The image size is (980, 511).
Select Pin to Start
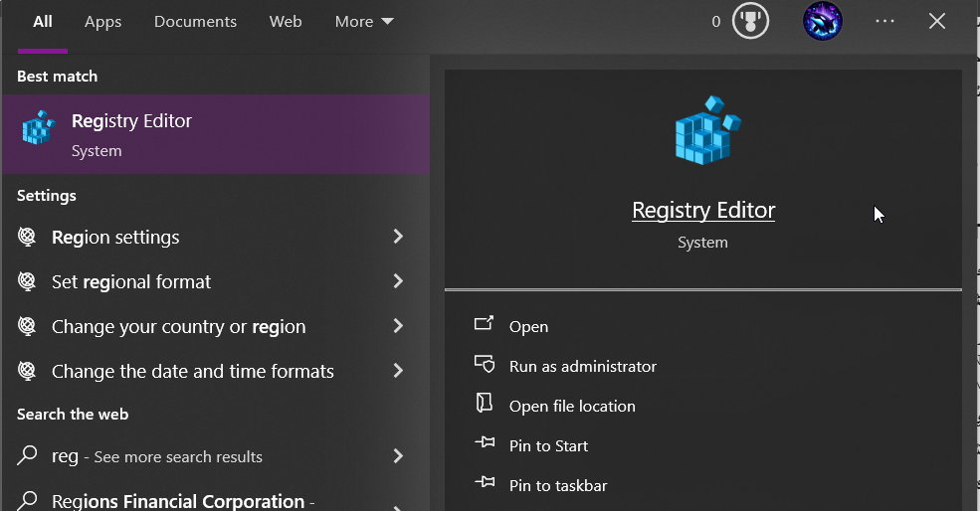[548, 446]
